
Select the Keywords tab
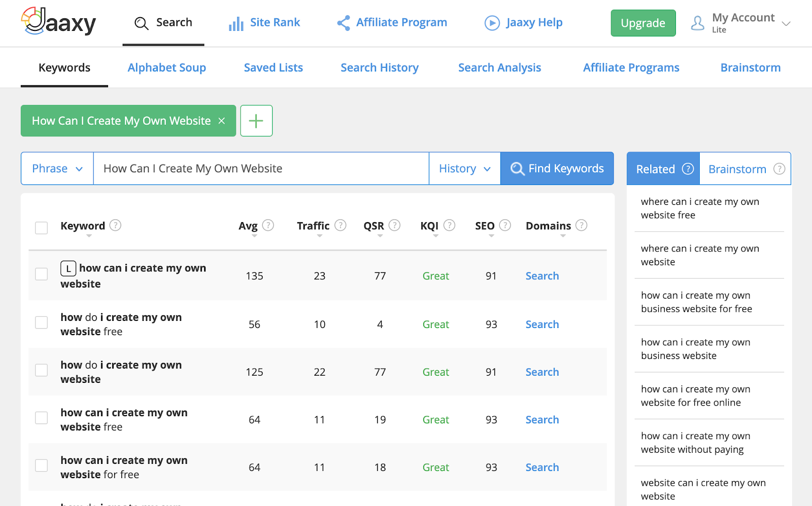(64, 67)
